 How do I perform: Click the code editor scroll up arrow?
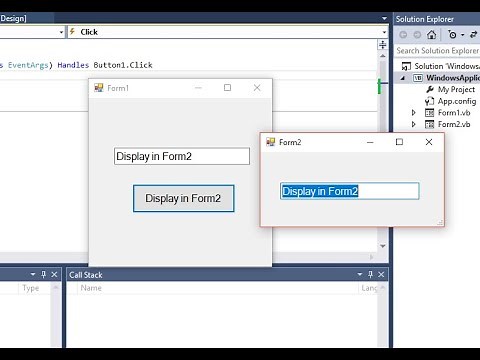click(383, 56)
